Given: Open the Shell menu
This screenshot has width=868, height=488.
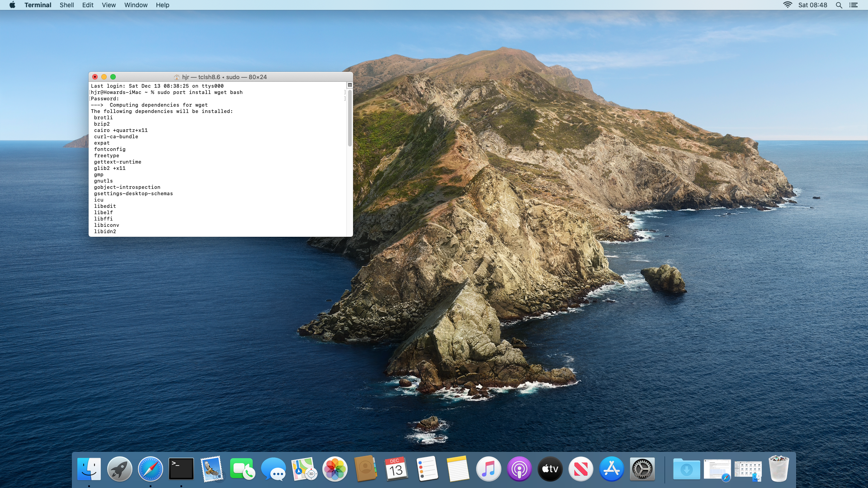Looking at the screenshot, I should (66, 5).
